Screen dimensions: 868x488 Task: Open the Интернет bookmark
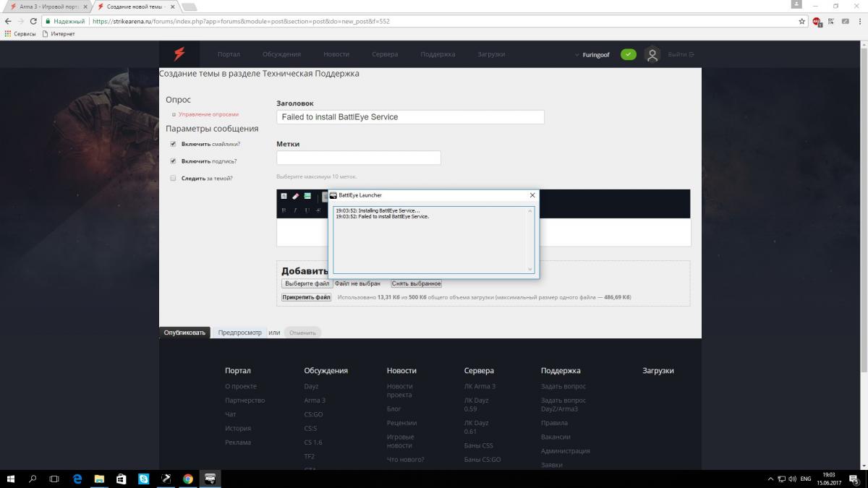(59, 34)
